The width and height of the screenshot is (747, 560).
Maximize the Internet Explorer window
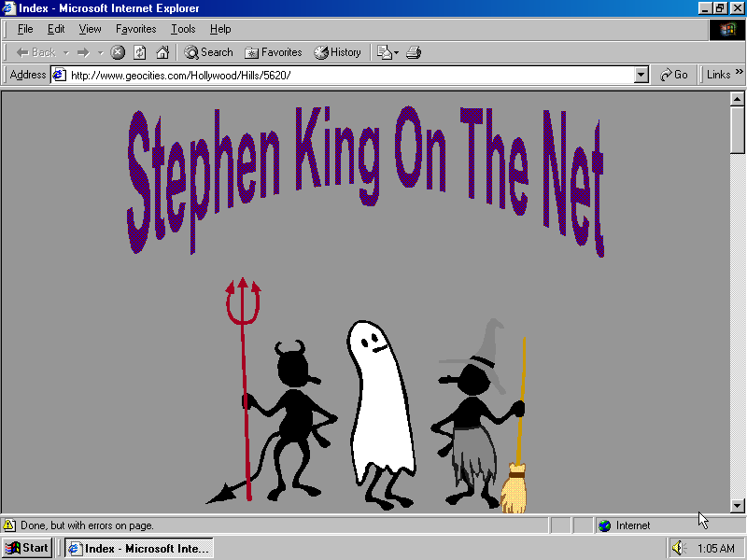coord(720,8)
